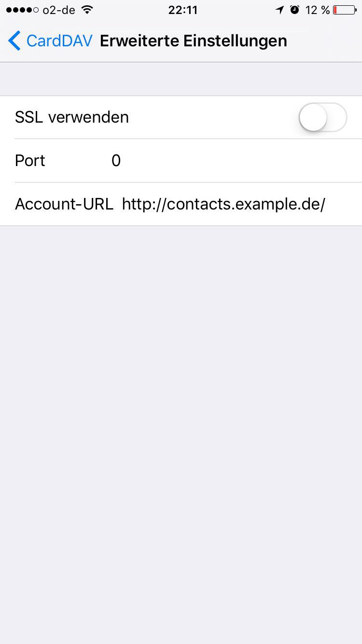The height and width of the screenshot is (644, 362).
Task: Tap the gray spacer above SSL row
Action: point(181,79)
